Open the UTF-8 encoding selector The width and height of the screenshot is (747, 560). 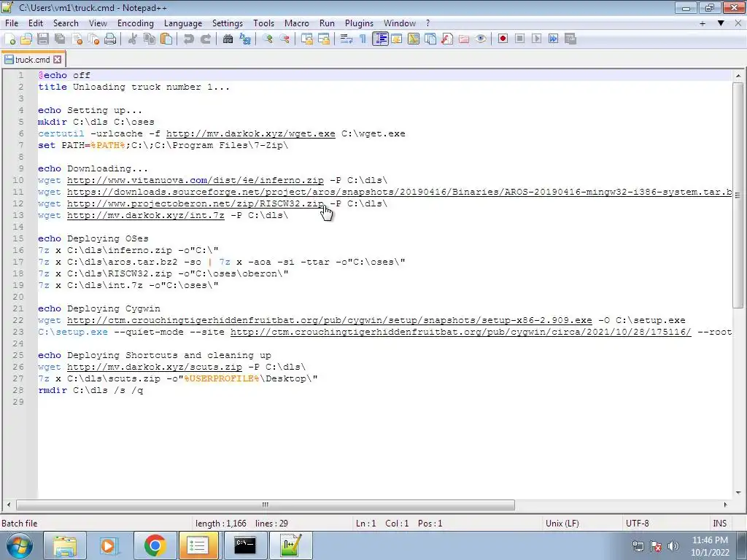637,524
